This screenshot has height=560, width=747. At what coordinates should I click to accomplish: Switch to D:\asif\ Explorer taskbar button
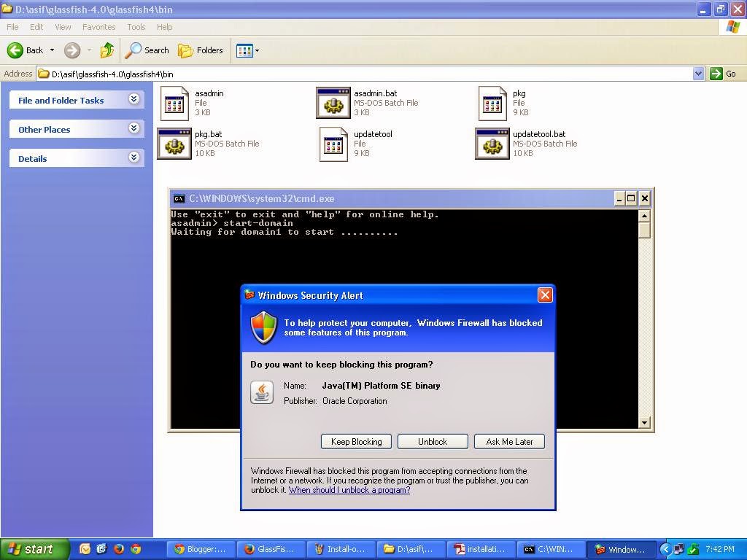pyautogui.click(x=411, y=549)
